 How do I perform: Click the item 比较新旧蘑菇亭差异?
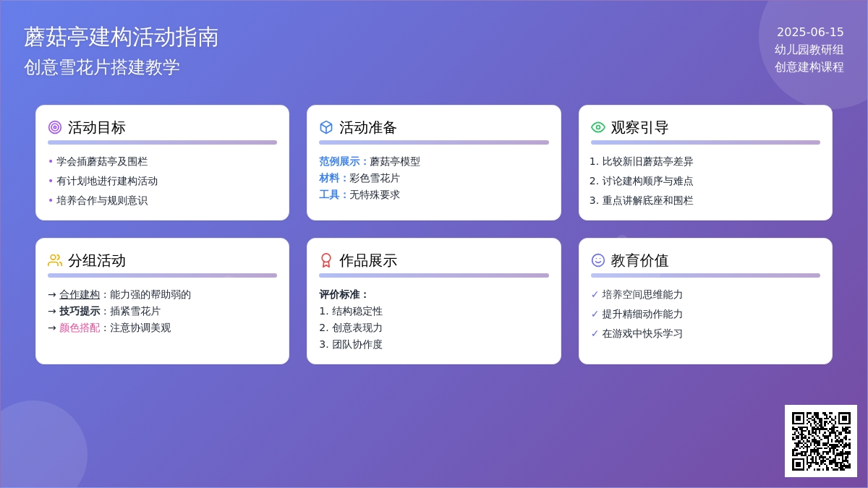point(648,161)
